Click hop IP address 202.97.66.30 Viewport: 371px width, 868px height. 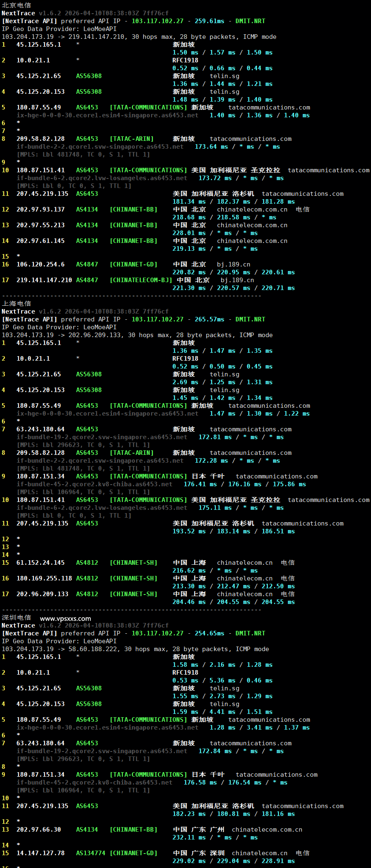point(39,830)
